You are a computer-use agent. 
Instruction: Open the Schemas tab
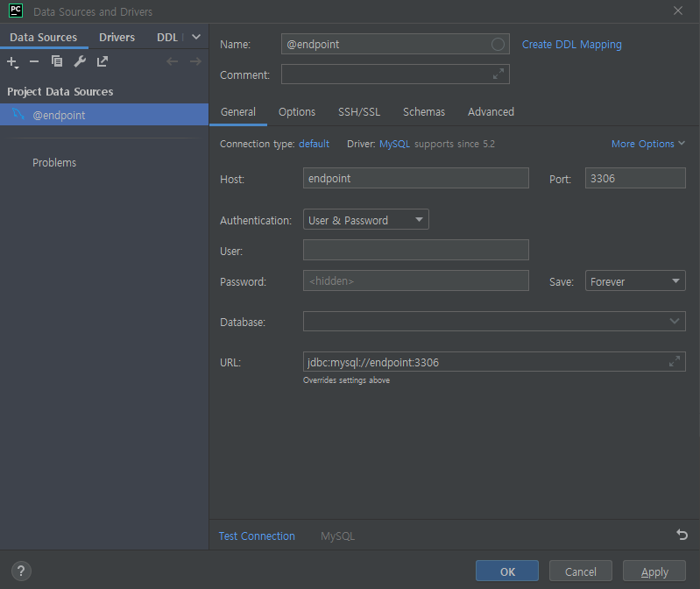[424, 111]
